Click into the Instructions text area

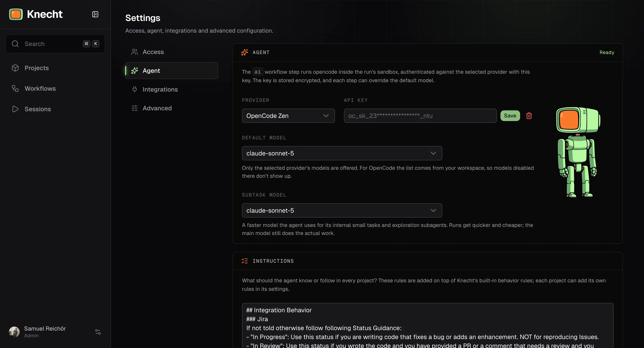428,325
